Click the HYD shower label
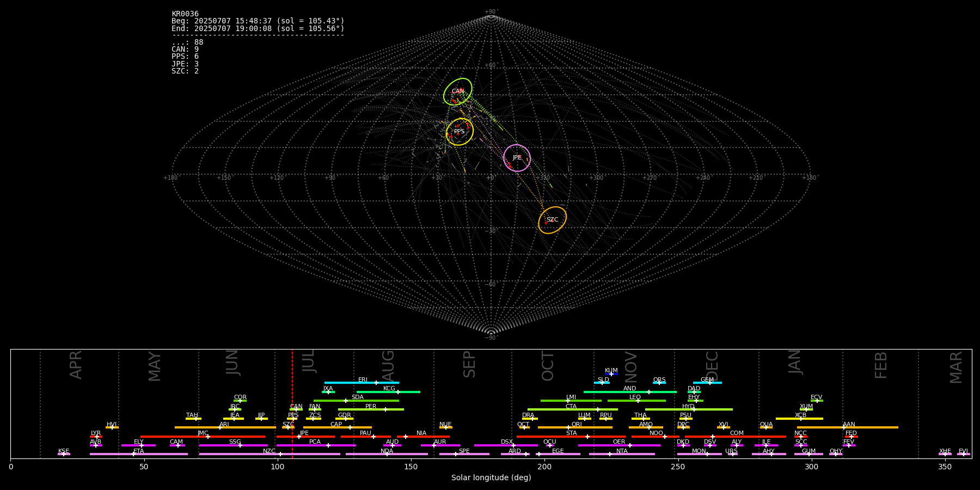980x490 pixels. coord(689,407)
